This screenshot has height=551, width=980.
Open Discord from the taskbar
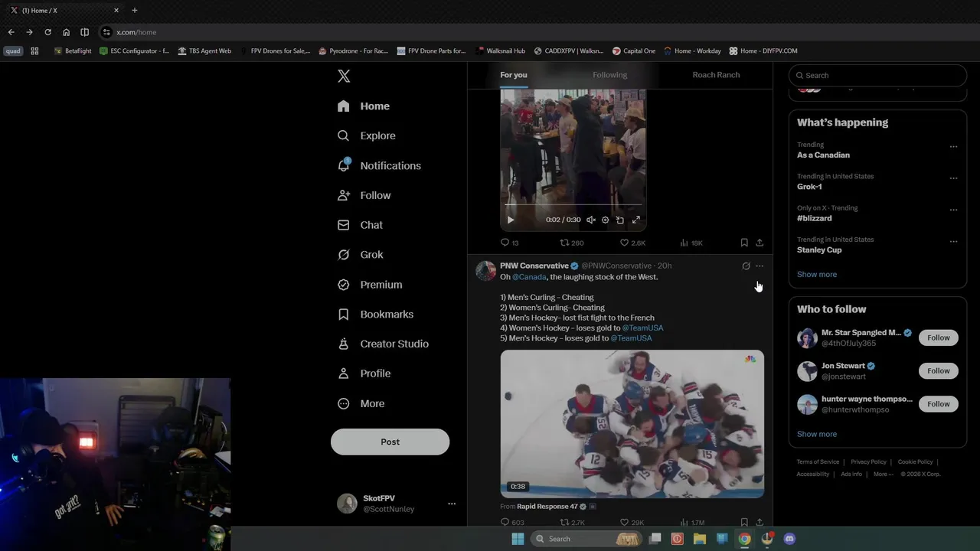[789, 539]
